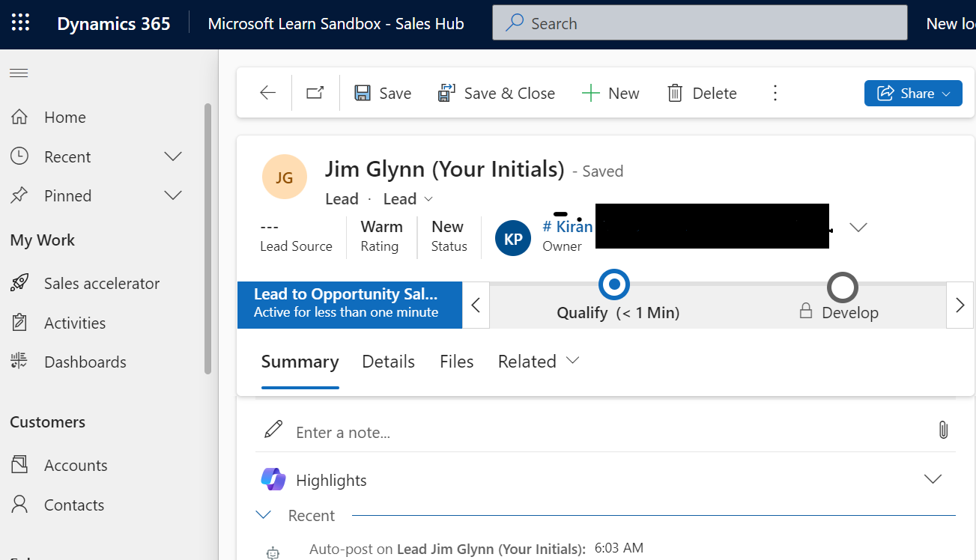Collapse the Highlights section chevron
The image size is (976, 560).
(933, 479)
